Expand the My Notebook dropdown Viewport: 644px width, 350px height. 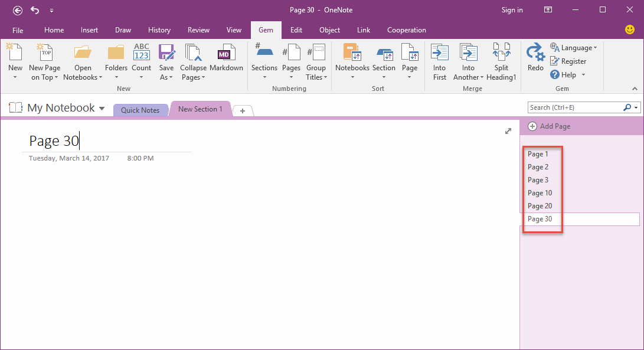(x=102, y=109)
